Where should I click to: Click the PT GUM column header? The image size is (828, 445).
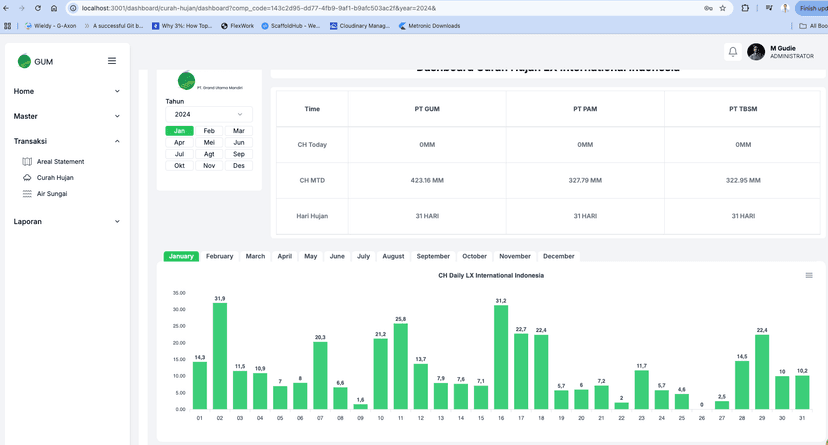pyautogui.click(x=427, y=109)
